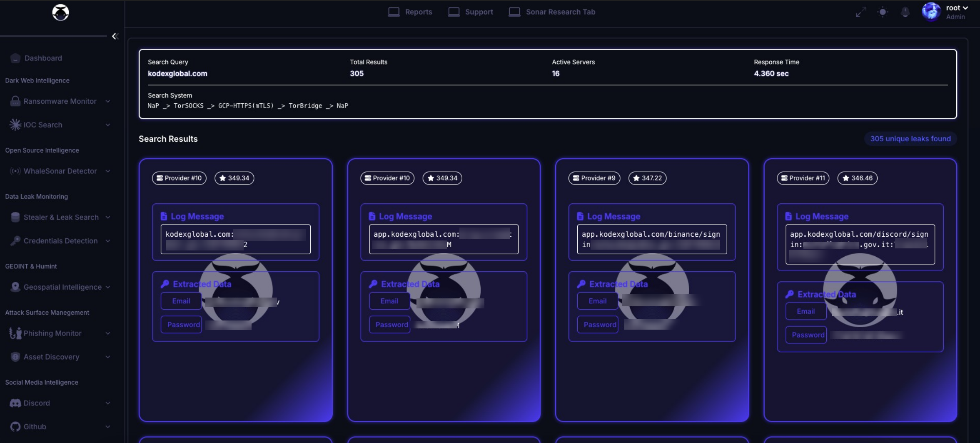Click the Email label in the Provider #9 card

pos(598,301)
